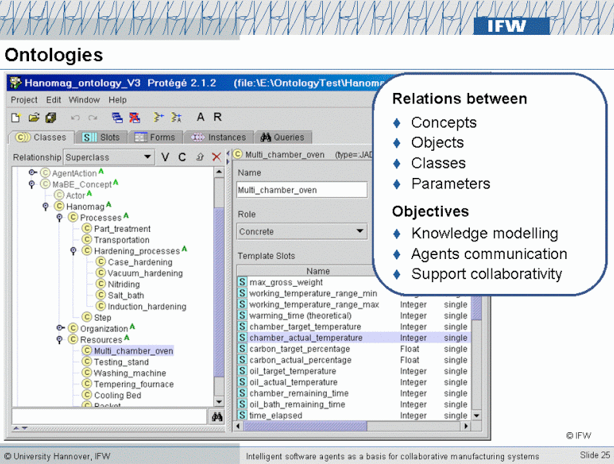Collapse the Hardening_processes tree node

(x=74, y=251)
